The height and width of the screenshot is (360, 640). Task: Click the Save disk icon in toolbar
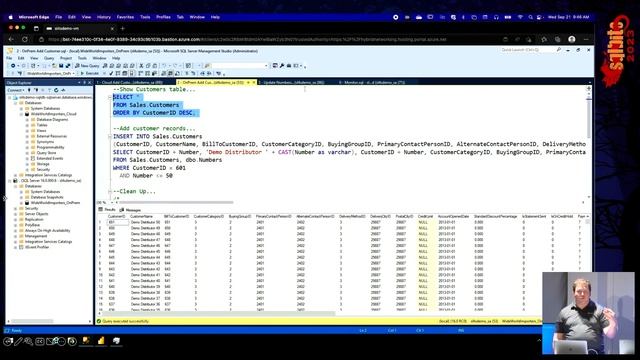pyautogui.click(x=61, y=66)
